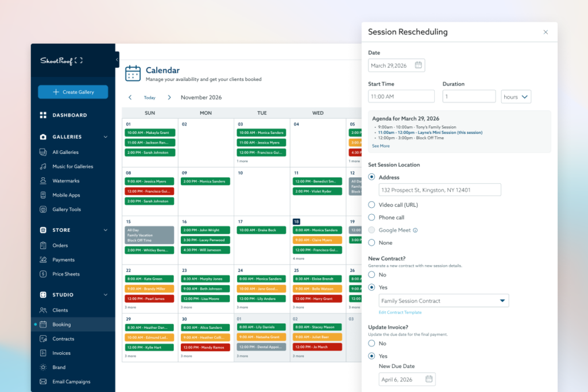Click the Start Time input field
588x392 pixels.
click(401, 96)
